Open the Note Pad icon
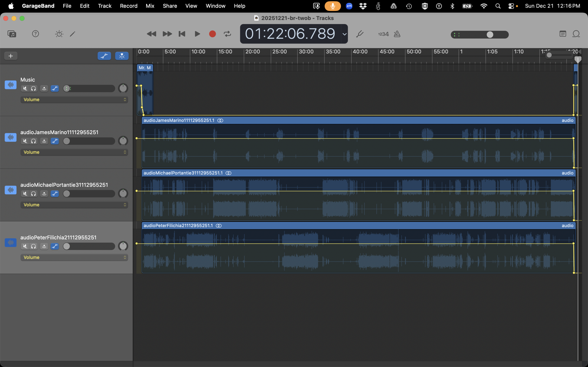Viewport: 588px width, 367px height. [563, 34]
